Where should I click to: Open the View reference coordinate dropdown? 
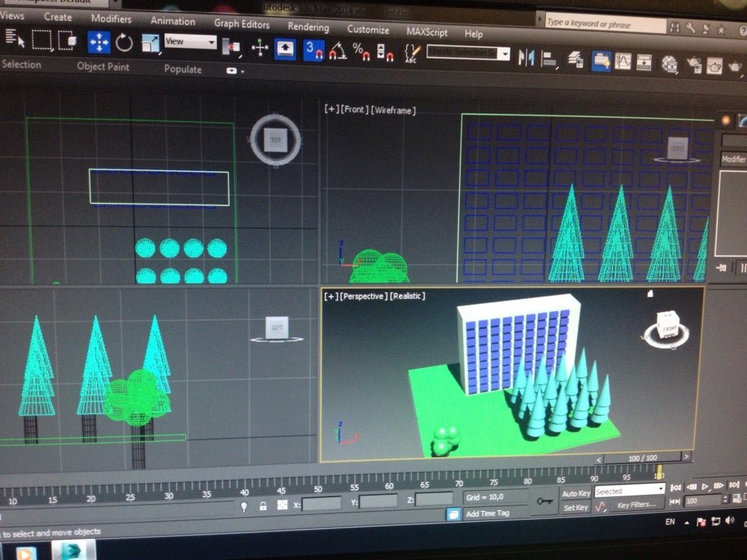point(190,42)
